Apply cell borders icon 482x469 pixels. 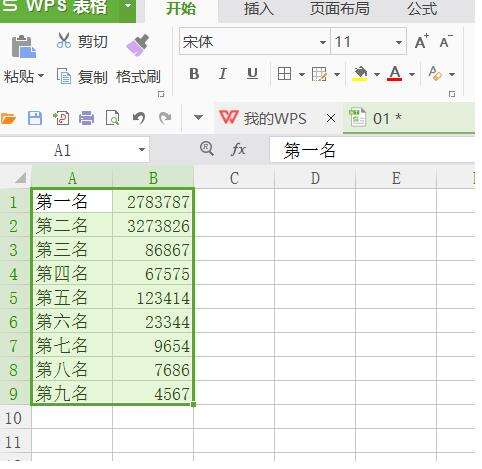[284, 74]
